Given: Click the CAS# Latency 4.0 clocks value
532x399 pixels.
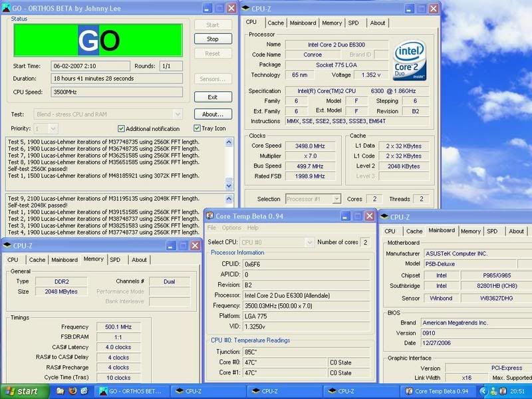Looking at the screenshot, I should point(118,347).
